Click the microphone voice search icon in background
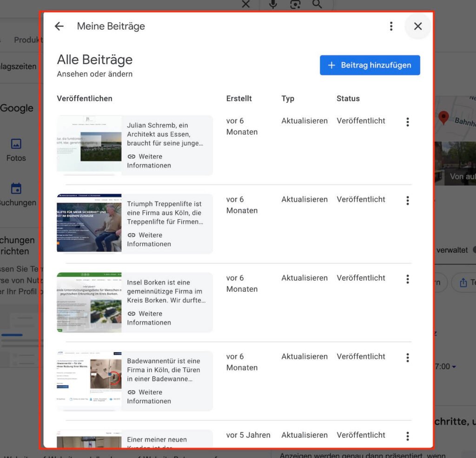 pos(273,4)
